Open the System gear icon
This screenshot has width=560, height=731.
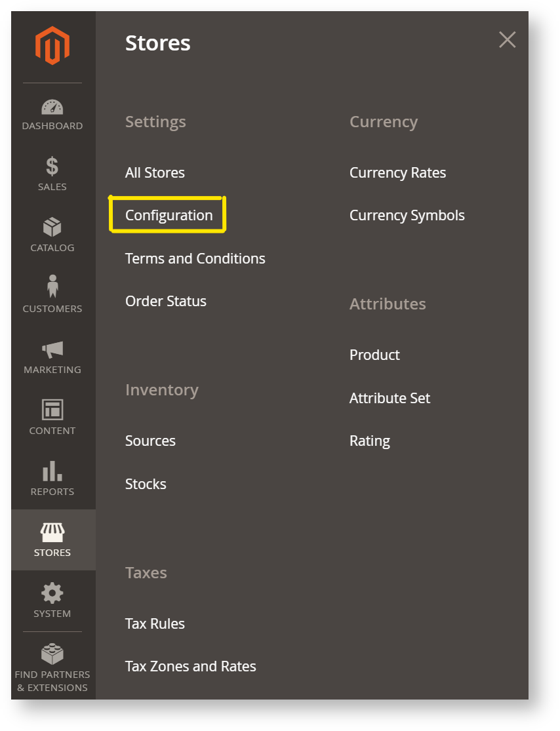click(52, 593)
